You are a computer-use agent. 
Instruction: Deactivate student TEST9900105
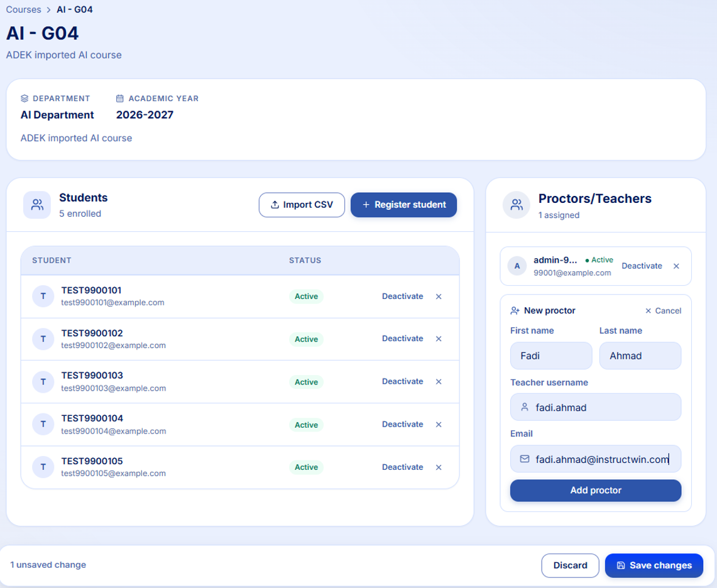coord(402,467)
